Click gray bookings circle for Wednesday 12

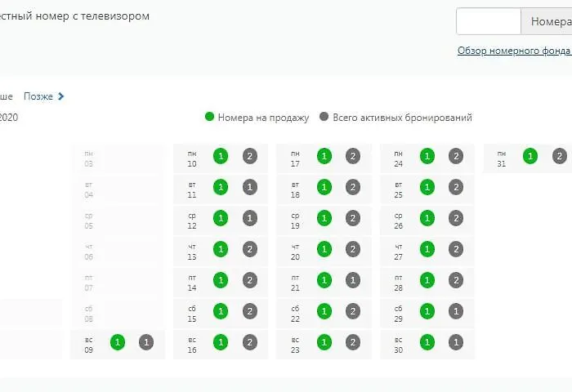tap(250, 218)
